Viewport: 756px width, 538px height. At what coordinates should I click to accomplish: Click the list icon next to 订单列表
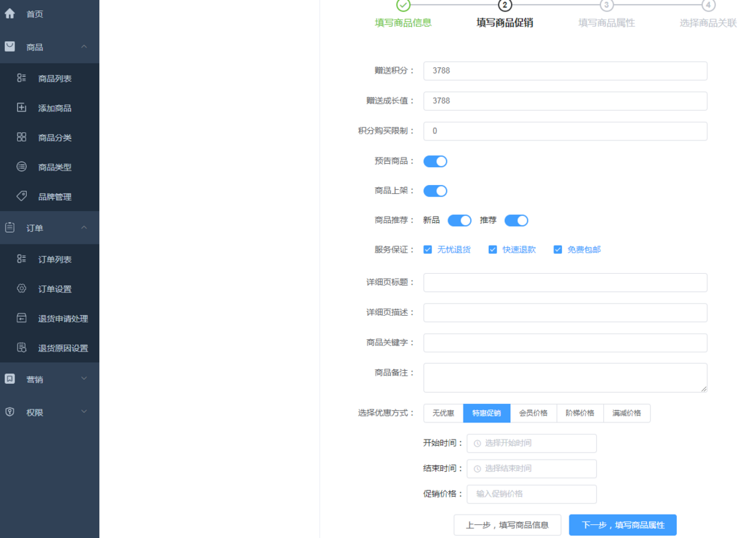(21, 259)
